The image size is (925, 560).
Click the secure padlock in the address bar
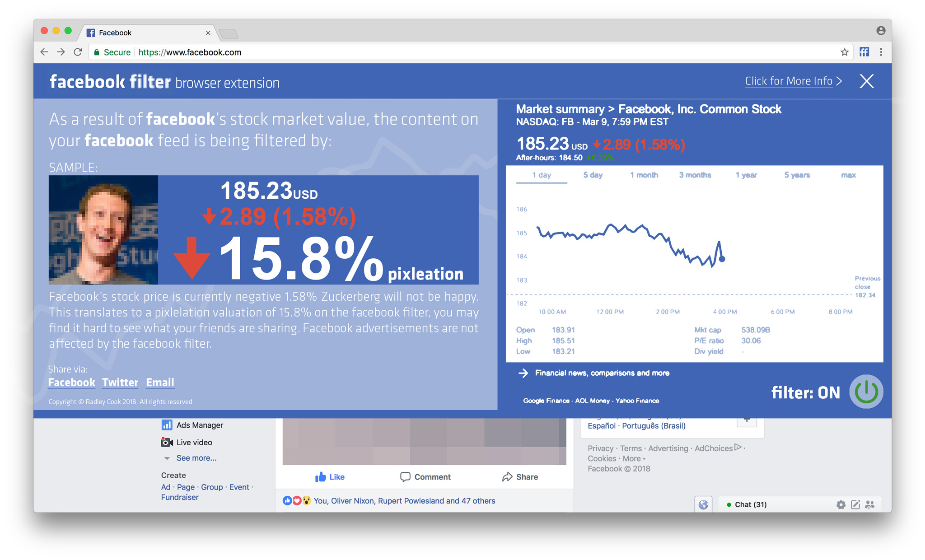[97, 52]
